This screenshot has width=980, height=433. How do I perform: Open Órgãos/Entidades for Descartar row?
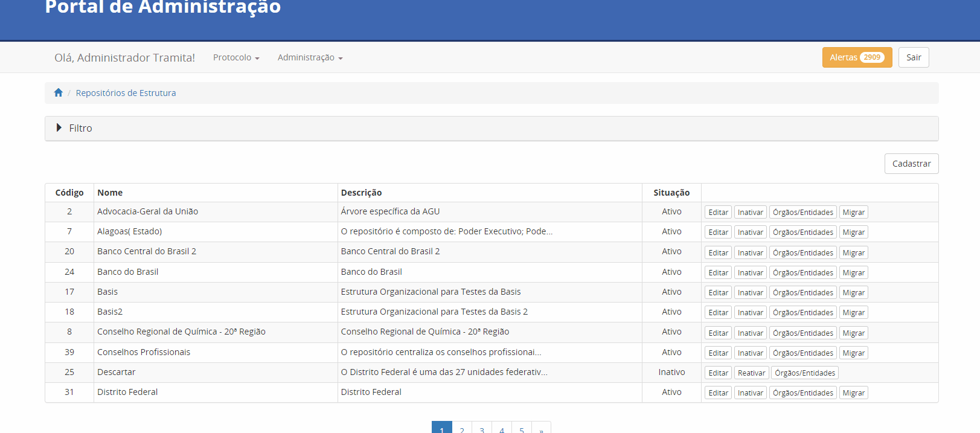(x=805, y=373)
